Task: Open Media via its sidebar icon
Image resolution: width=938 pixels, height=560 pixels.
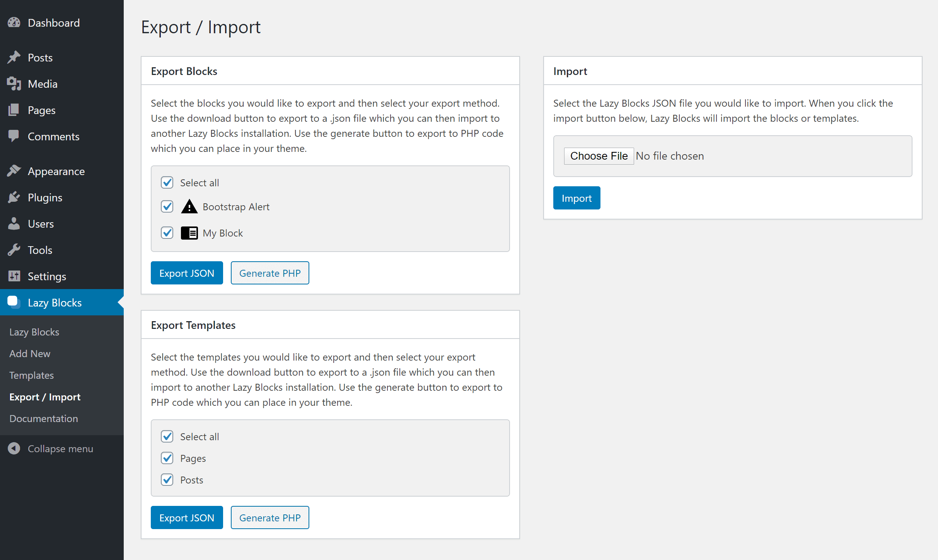Action: click(14, 83)
